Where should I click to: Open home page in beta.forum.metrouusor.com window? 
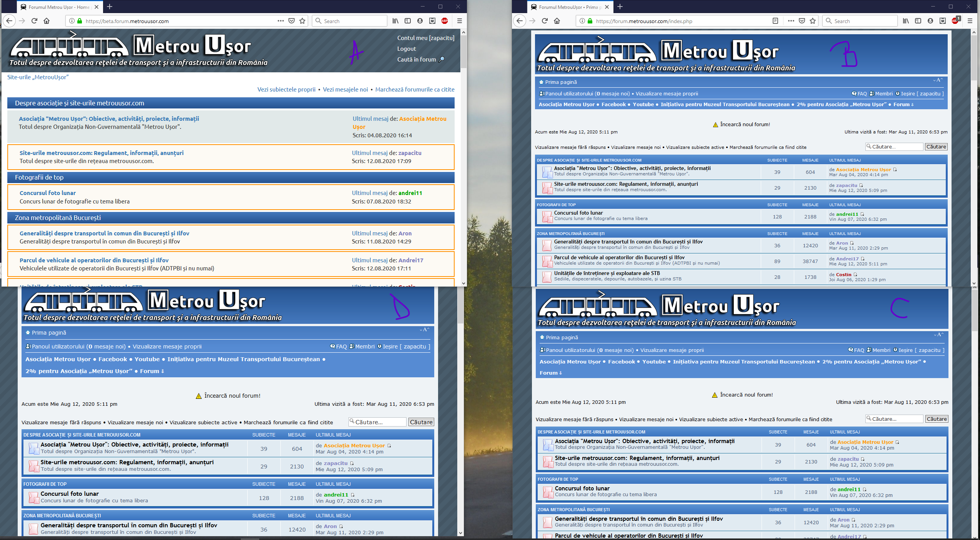47,21
